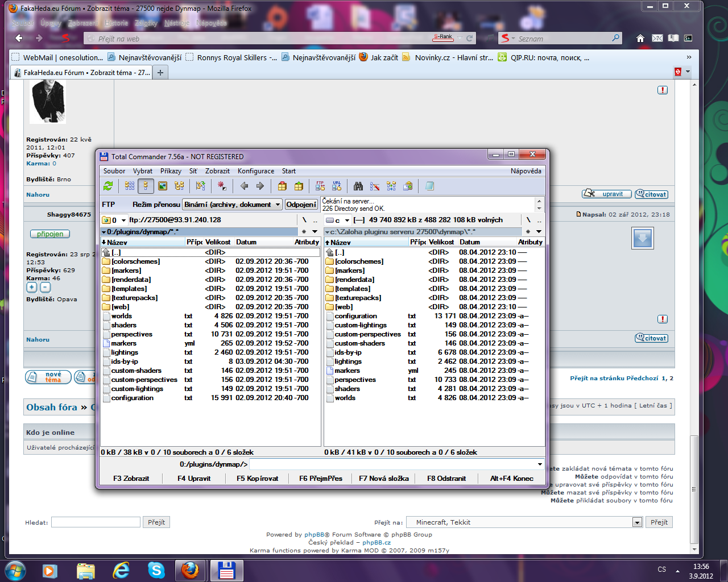Open left panel directory history arrow
Image resolution: width=728 pixels, height=582 pixels.
pos(315,232)
